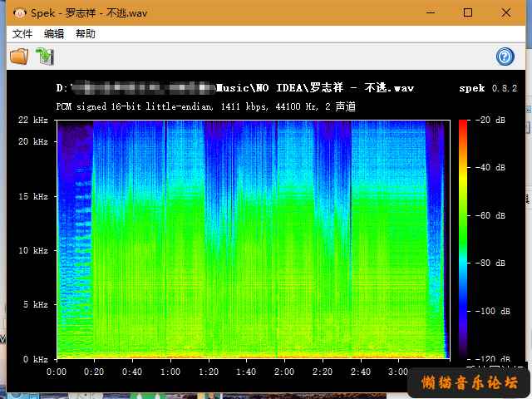532x399 pixels.
Task: Click the 1:20 time label
Action: click(x=209, y=372)
